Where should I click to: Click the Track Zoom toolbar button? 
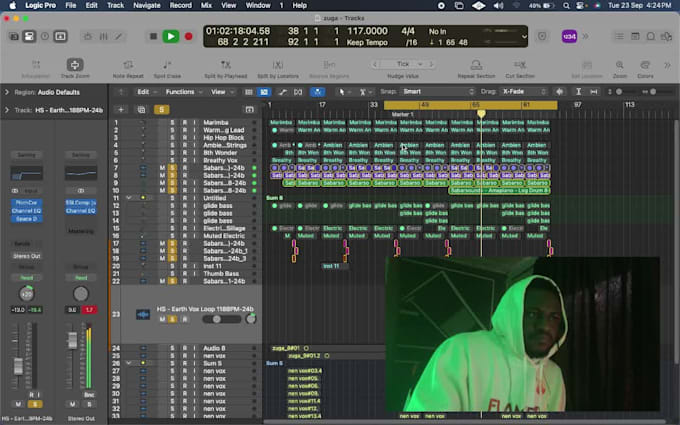75,65
